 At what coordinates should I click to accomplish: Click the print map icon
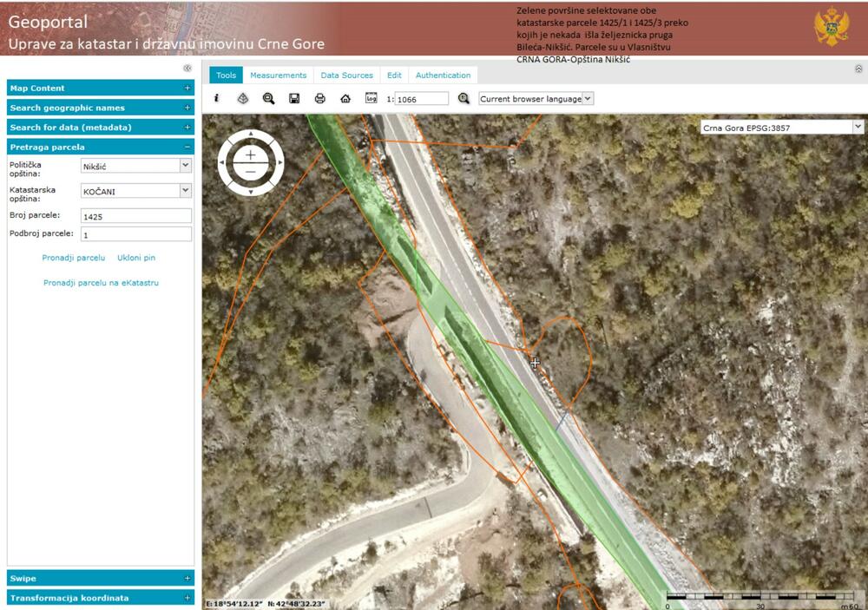[319, 99]
